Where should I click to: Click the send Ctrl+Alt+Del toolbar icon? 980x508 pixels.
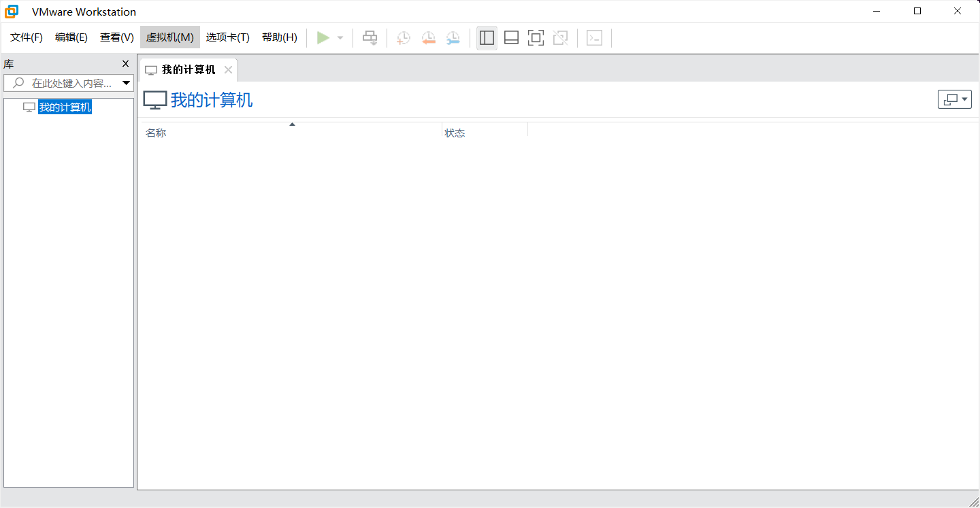(x=370, y=38)
